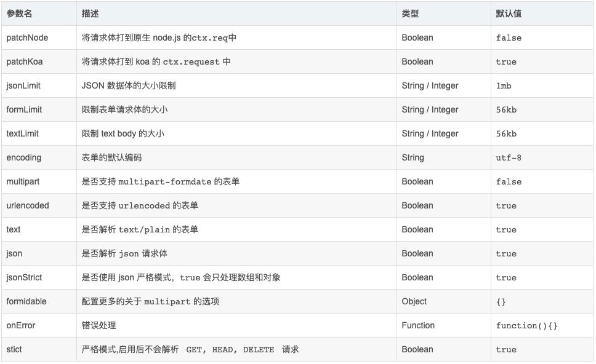Select the 1mb default value

pos(504,86)
